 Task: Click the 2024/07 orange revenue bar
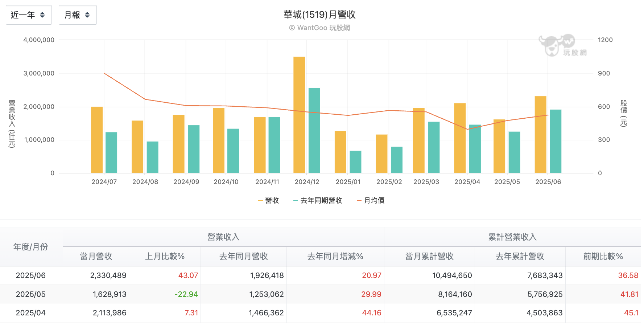click(x=97, y=140)
